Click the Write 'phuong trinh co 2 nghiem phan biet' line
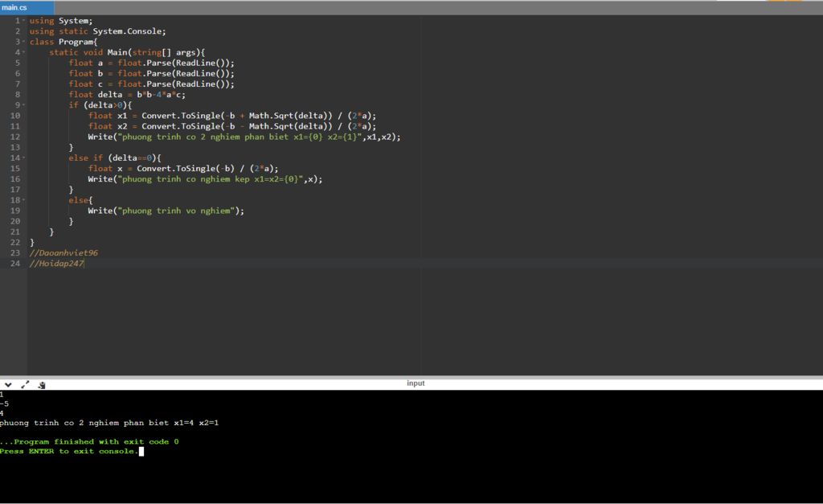The image size is (823, 504). click(244, 137)
